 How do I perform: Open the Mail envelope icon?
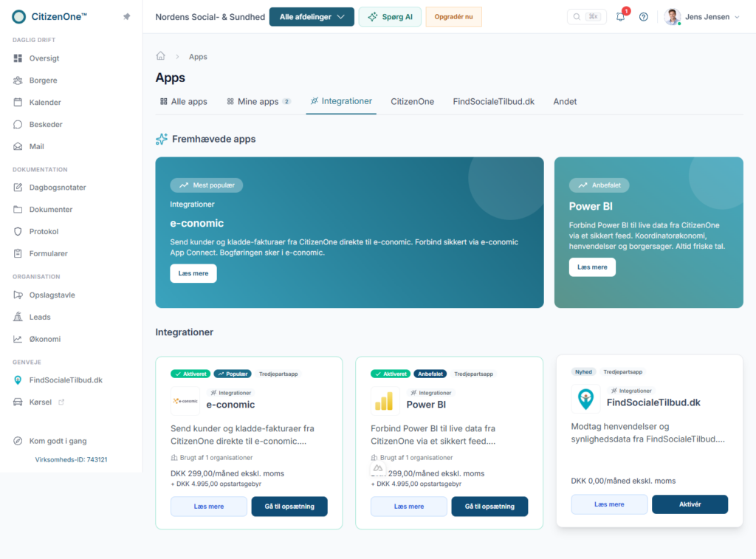[x=18, y=147]
